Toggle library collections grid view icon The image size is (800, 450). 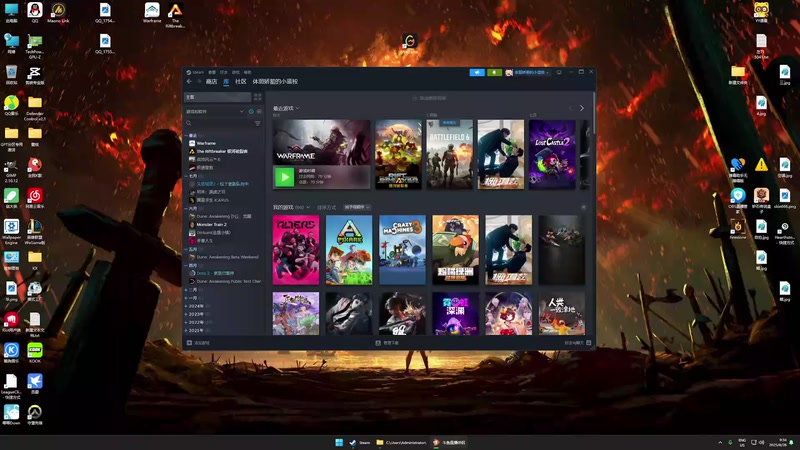pos(258,97)
